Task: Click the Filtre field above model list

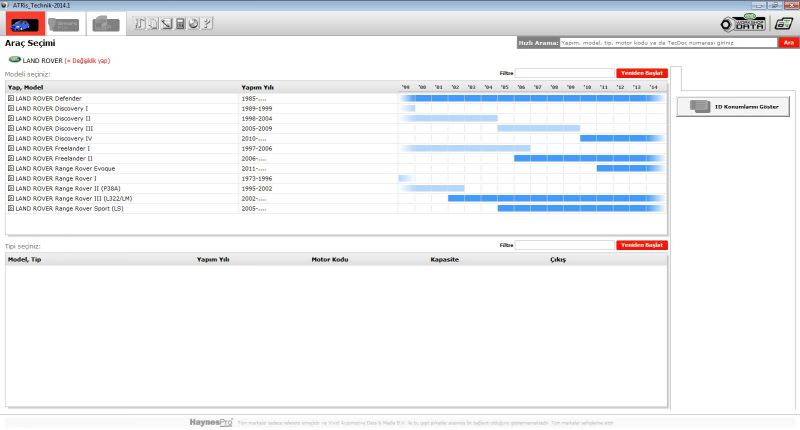Action: pyautogui.click(x=564, y=73)
